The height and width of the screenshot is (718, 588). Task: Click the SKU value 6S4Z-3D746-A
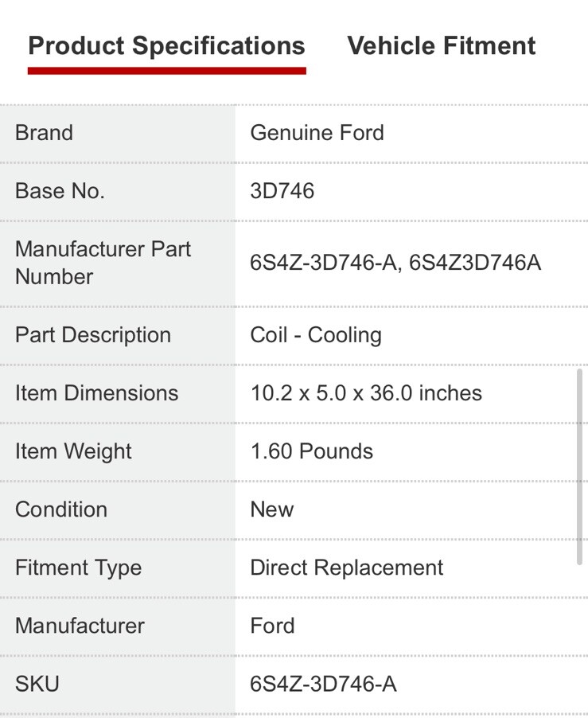[323, 684]
